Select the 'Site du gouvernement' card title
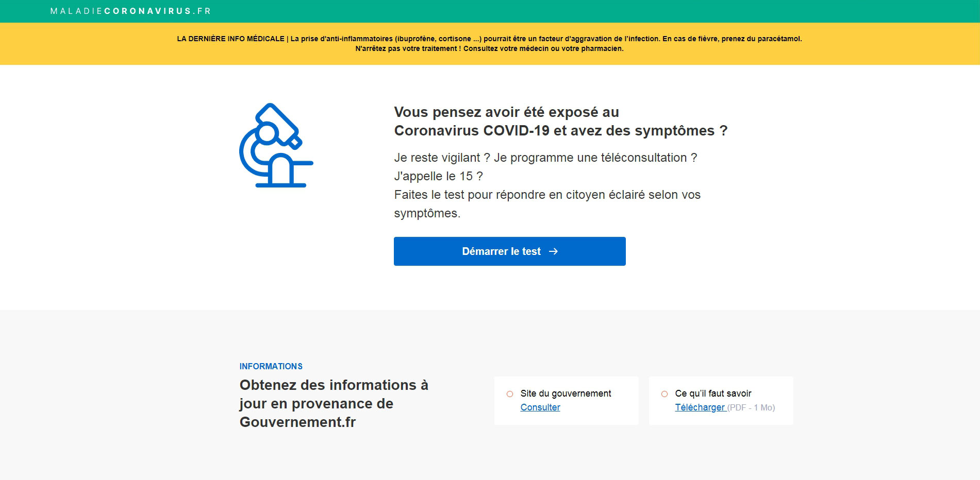Image resolution: width=980 pixels, height=480 pixels. click(566, 393)
